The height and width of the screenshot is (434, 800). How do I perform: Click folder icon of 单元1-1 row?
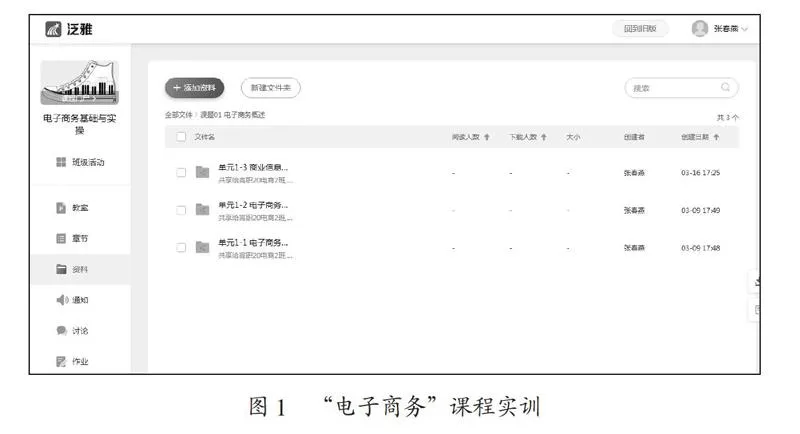click(203, 247)
